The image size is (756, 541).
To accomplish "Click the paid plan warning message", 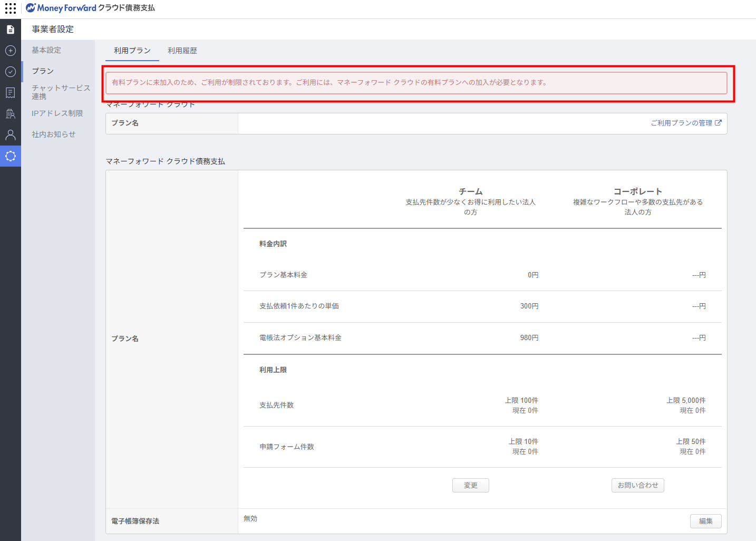I will click(x=416, y=83).
